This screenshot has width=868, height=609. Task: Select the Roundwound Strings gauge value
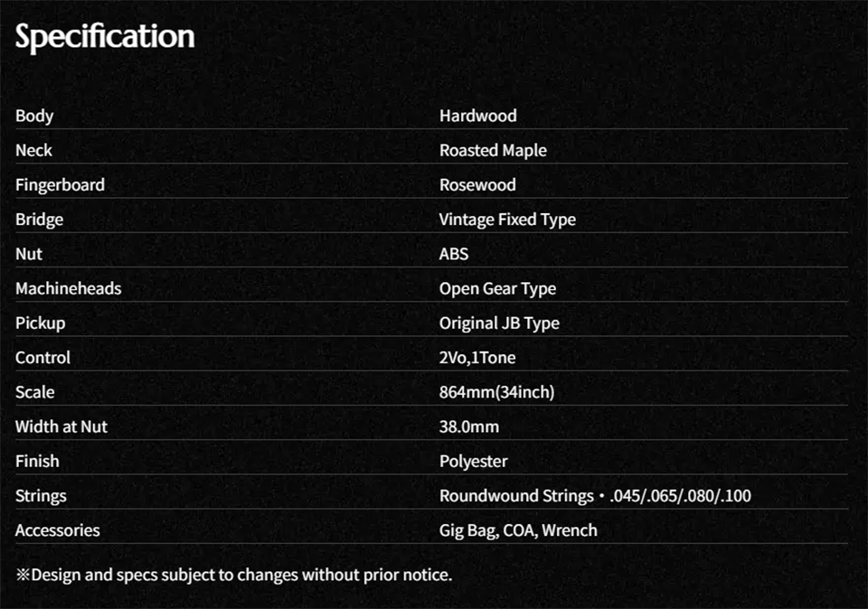click(x=595, y=496)
